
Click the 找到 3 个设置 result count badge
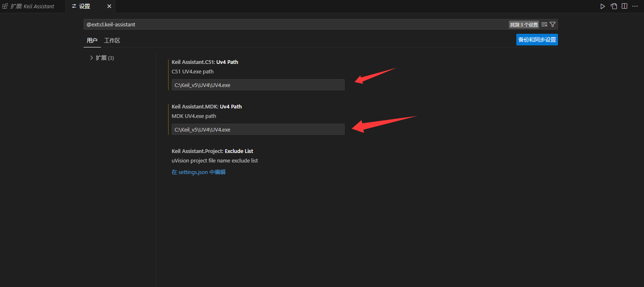[x=524, y=25]
